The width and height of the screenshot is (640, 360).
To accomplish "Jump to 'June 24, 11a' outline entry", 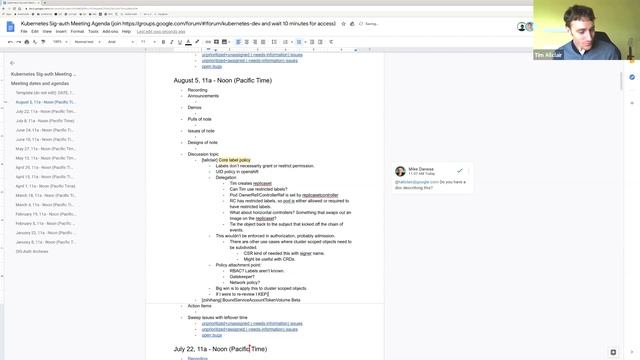I will point(45,130).
